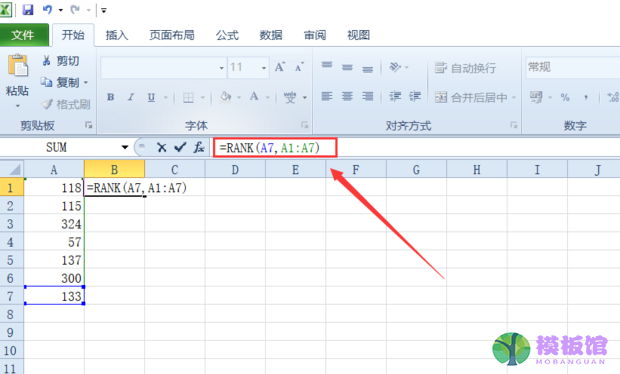Open the 数据 ribbon tab
Image resolution: width=620 pixels, height=374 pixels.
point(271,35)
